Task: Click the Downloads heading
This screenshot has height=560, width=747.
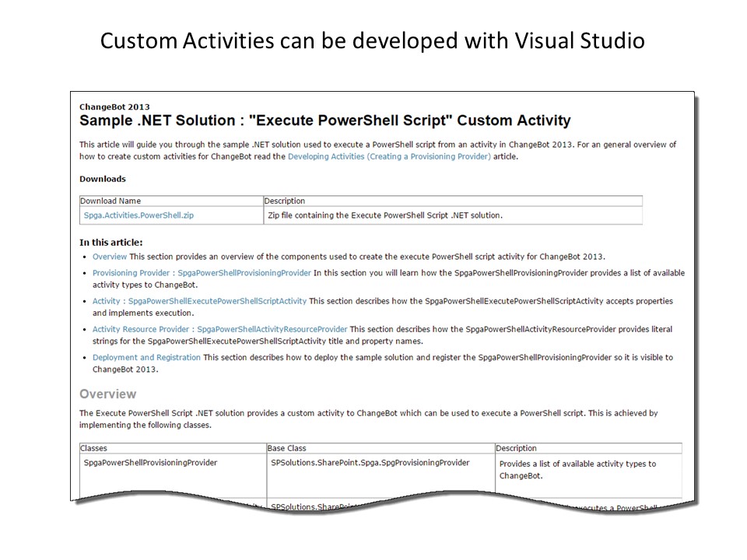Action: (103, 179)
